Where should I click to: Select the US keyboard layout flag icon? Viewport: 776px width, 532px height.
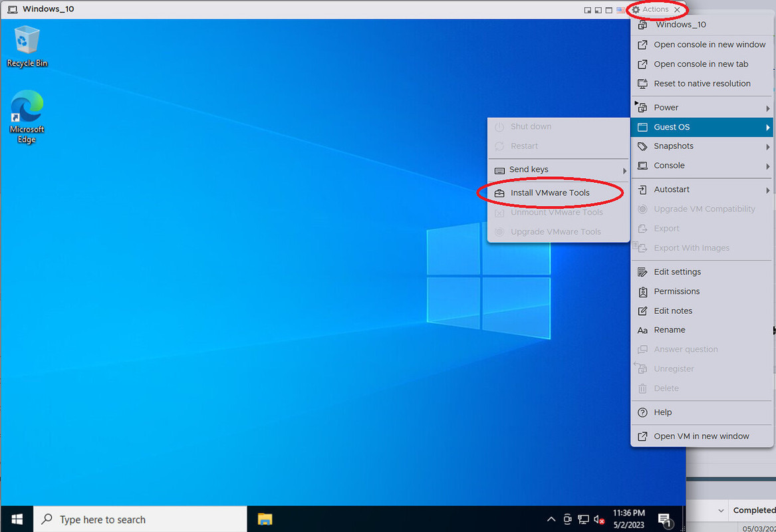point(620,10)
